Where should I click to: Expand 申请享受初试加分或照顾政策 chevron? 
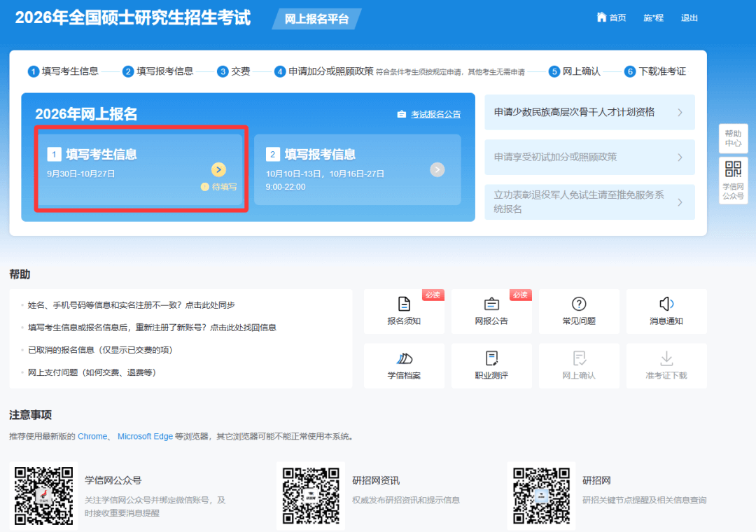(680, 157)
